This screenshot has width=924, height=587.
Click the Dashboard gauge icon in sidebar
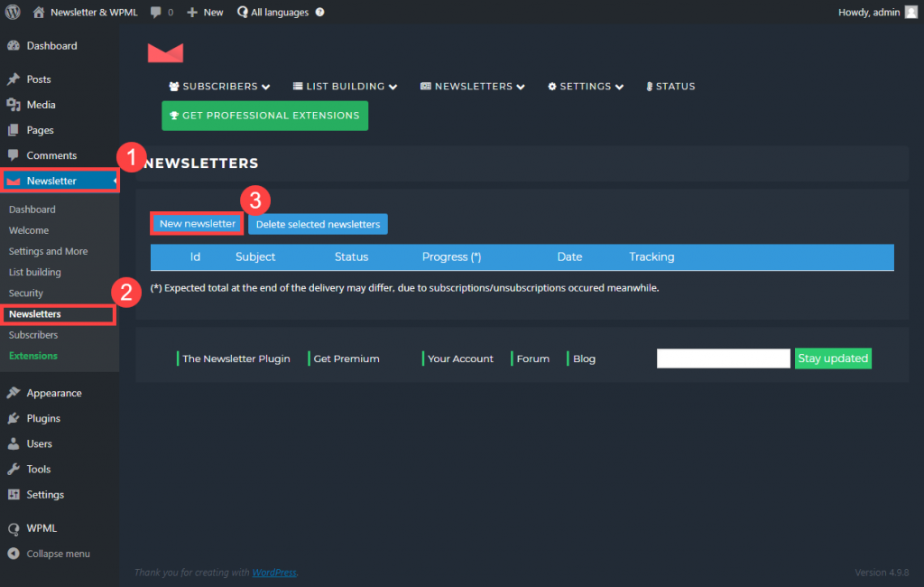pyautogui.click(x=14, y=45)
